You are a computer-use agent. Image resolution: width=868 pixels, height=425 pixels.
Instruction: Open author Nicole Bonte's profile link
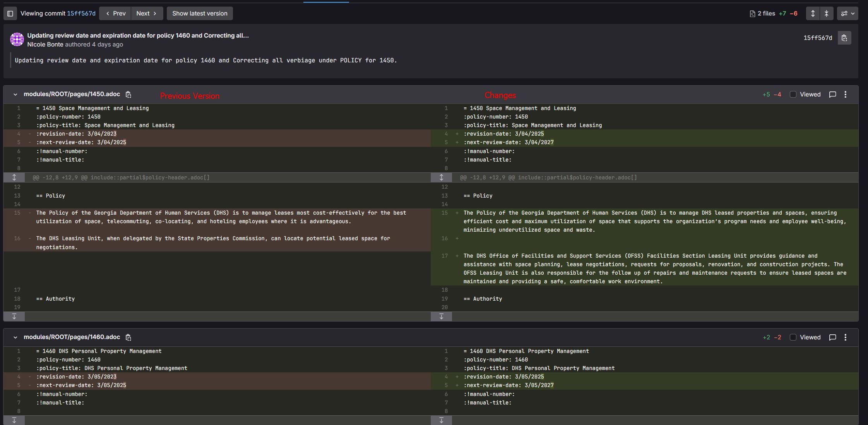(x=45, y=45)
